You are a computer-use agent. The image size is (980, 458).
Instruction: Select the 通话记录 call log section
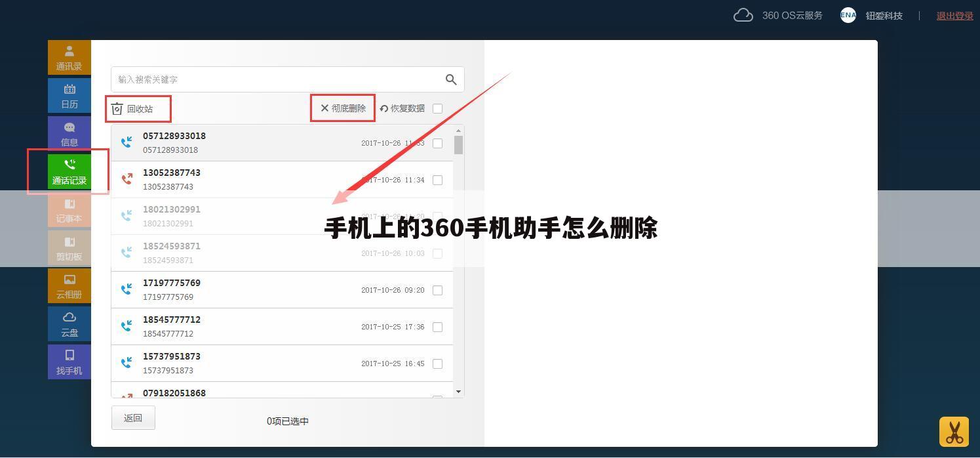[x=69, y=172]
